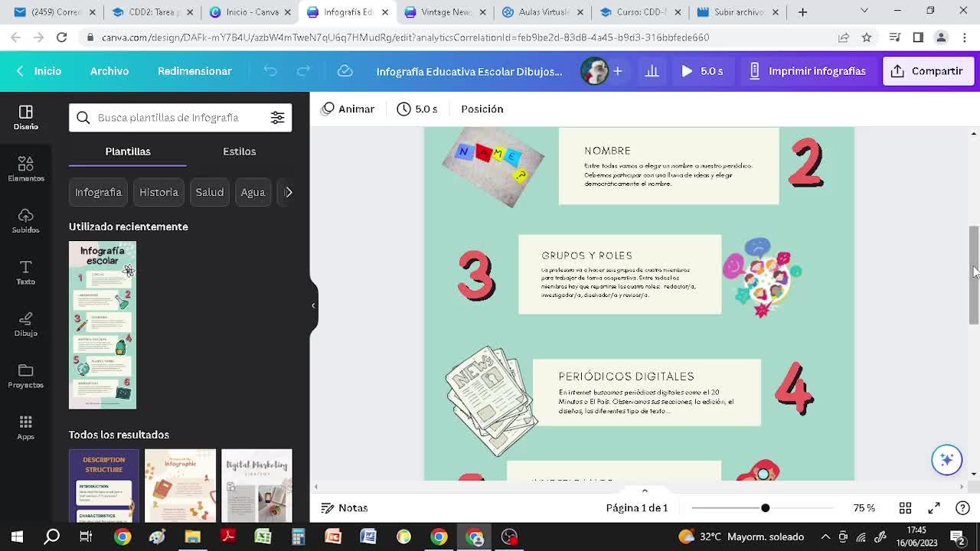Viewport: 980px width, 551px height.
Task: Switch to the Estilos tab
Action: click(x=240, y=152)
